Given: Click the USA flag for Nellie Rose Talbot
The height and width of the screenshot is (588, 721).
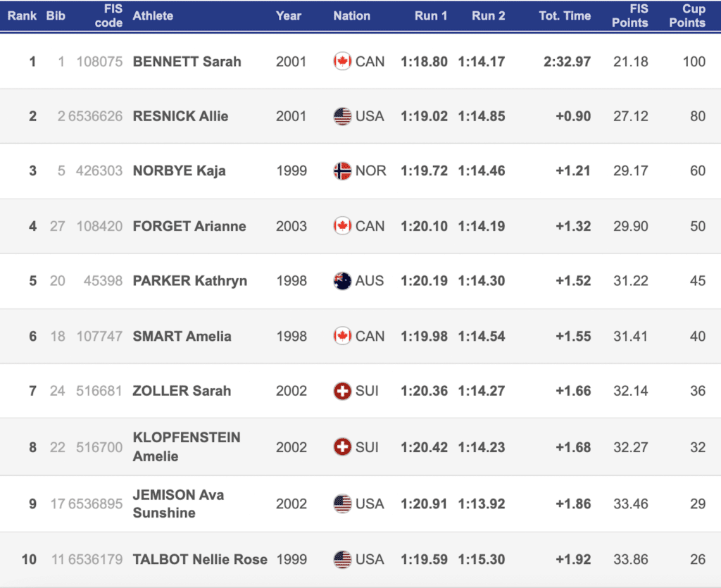Looking at the screenshot, I should coord(342,559).
